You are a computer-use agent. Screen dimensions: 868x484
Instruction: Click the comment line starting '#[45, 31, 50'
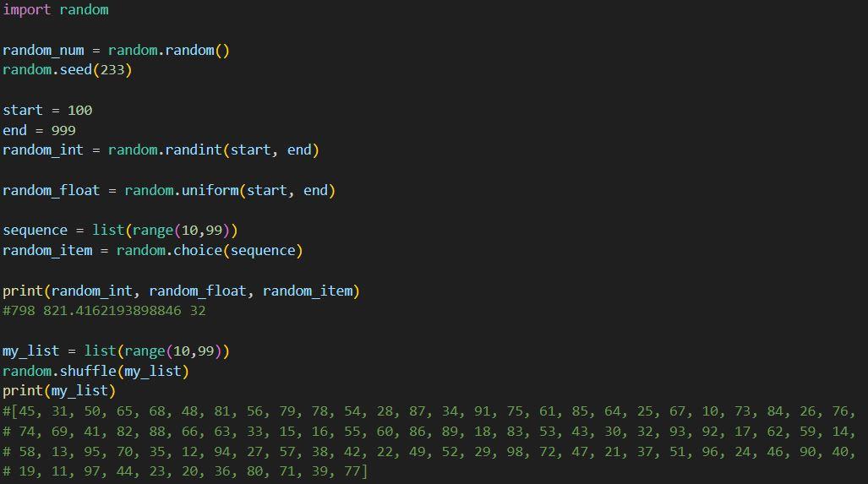pos(429,411)
